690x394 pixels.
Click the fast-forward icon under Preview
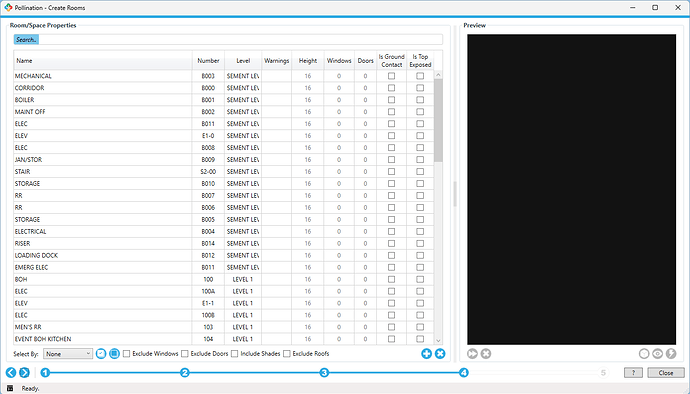click(x=472, y=353)
